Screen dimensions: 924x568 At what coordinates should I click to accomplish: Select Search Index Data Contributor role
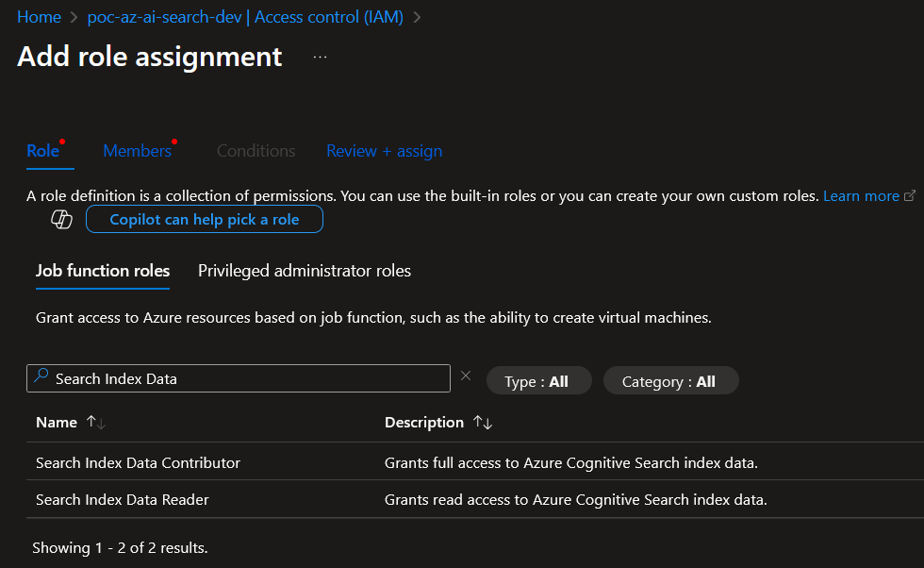[138, 463]
